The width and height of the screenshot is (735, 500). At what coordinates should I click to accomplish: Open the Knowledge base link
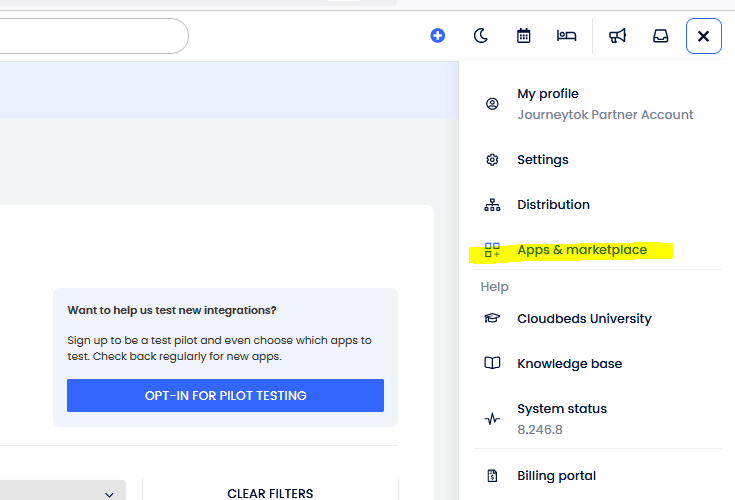pyautogui.click(x=569, y=364)
